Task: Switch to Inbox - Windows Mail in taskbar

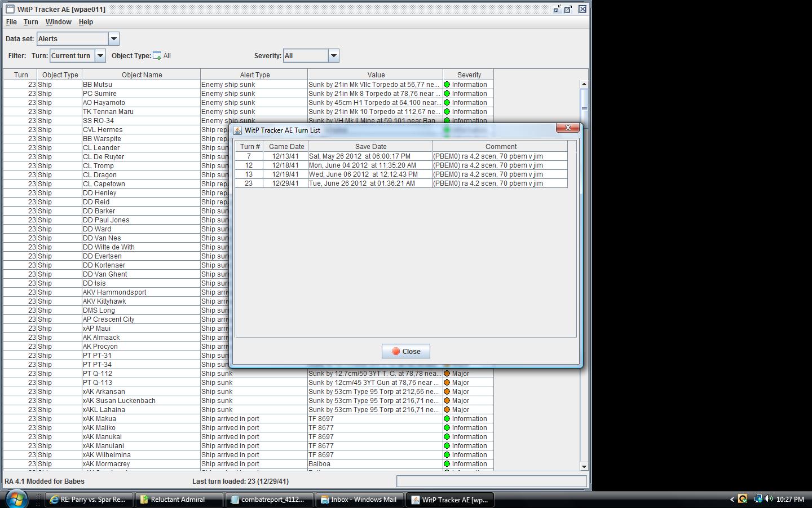Action: tap(360, 500)
